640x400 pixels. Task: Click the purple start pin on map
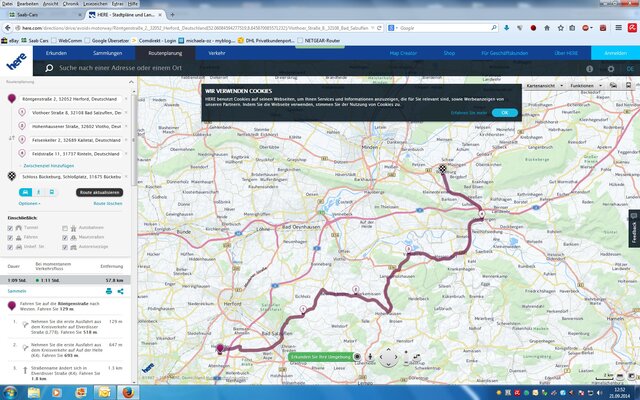pos(220,349)
